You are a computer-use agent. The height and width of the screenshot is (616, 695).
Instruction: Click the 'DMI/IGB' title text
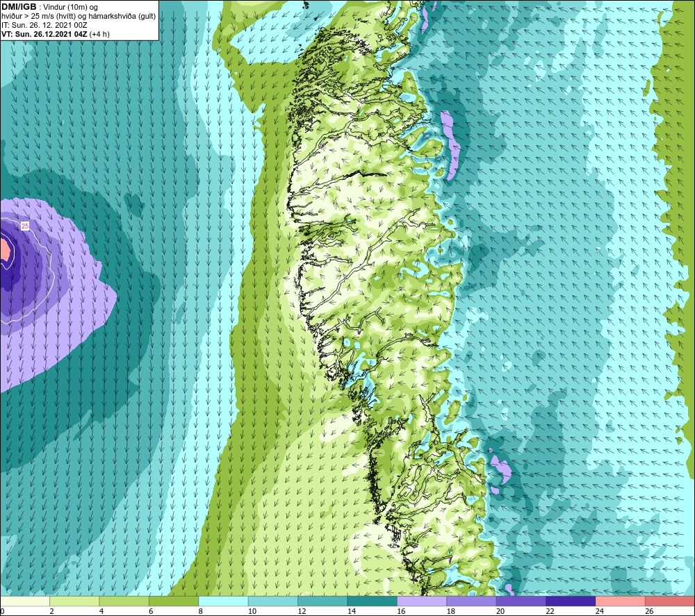coord(19,7)
